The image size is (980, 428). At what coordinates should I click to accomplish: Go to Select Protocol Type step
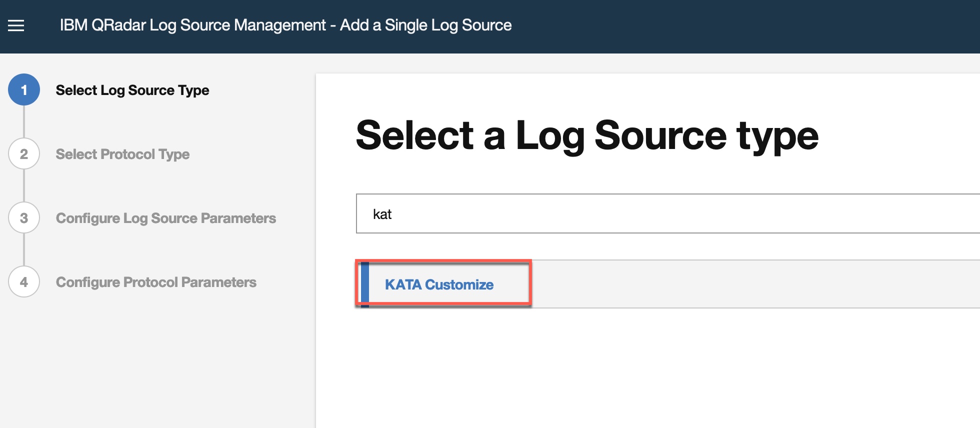pyautogui.click(x=122, y=154)
